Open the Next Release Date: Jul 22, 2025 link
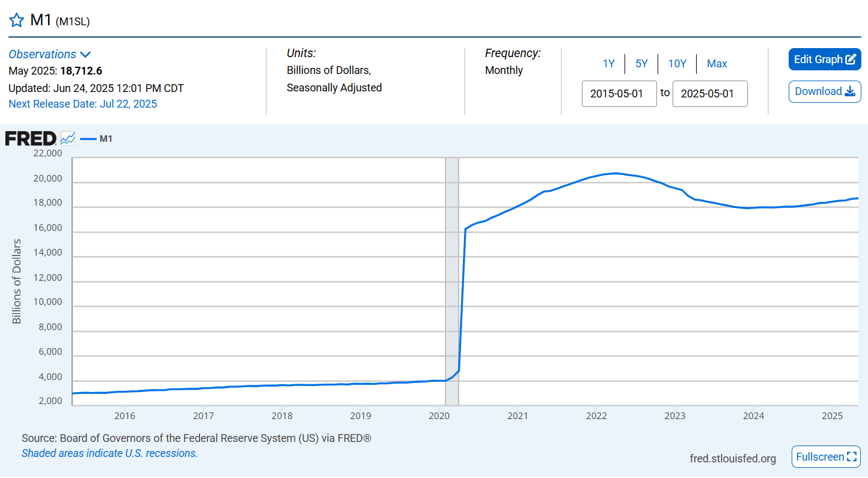Viewport: 868px width, 478px height. point(83,104)
